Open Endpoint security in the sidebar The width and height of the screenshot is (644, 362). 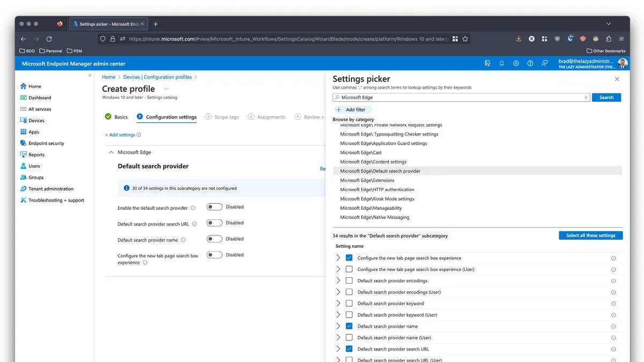pyautogui.click(x=42, y=143)
